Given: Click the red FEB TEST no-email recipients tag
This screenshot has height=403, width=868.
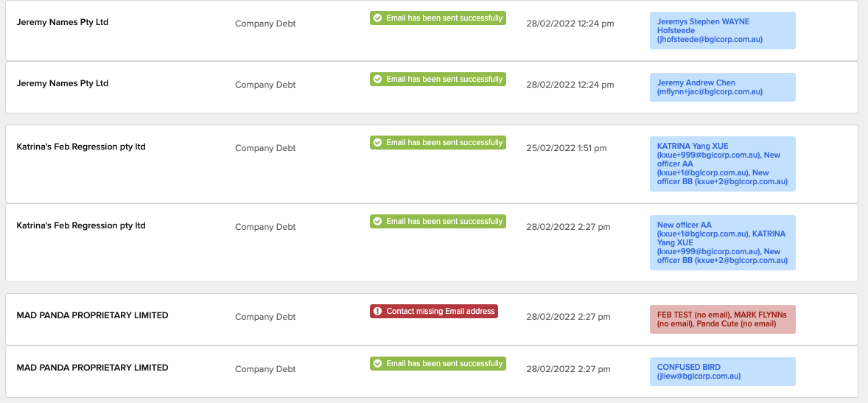Looking at the screenshot, I should [x=721, y=319].
